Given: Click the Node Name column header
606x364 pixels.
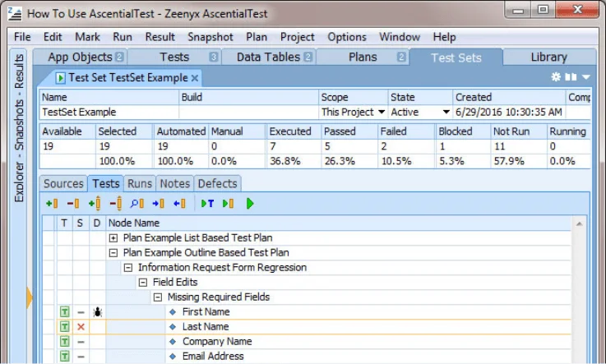Looking at the screenshot, I should (338, 223).
